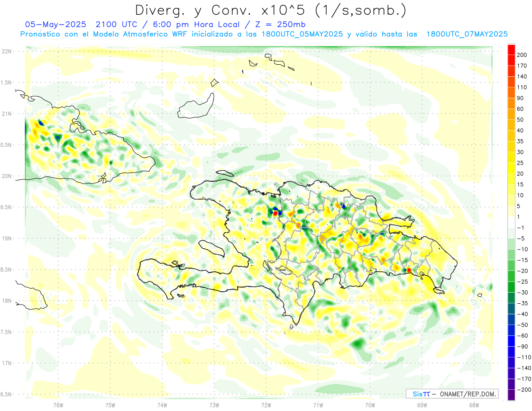This screenshot has width=532, height=411.
Task: Click the color bar swatch between 50 and 60
Action: (x=511, y=114)
